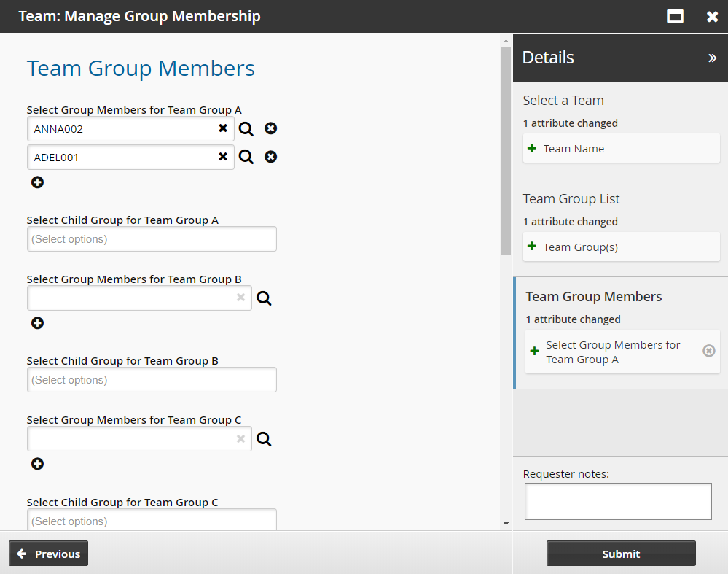Open Child Group dropdown for Team Group A
The image size is (728, 574).
pyautogui.click(x=152, y=239)
